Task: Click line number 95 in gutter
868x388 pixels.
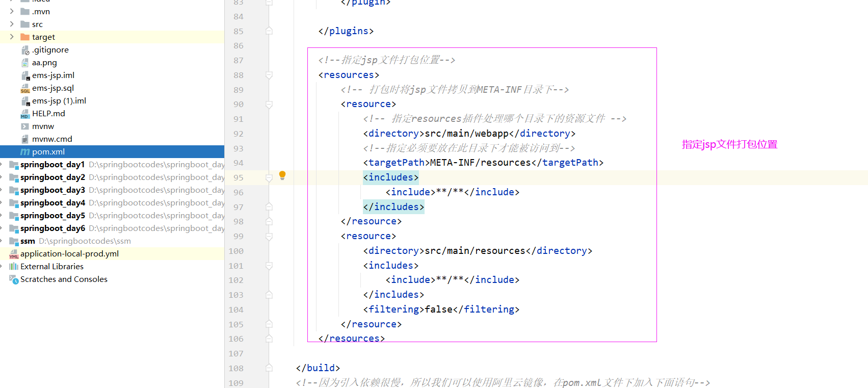Action: point(239,177)
